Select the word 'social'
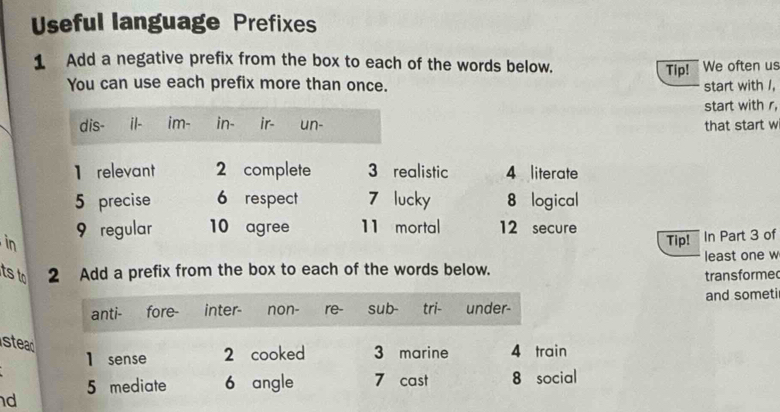 point(557,378)
